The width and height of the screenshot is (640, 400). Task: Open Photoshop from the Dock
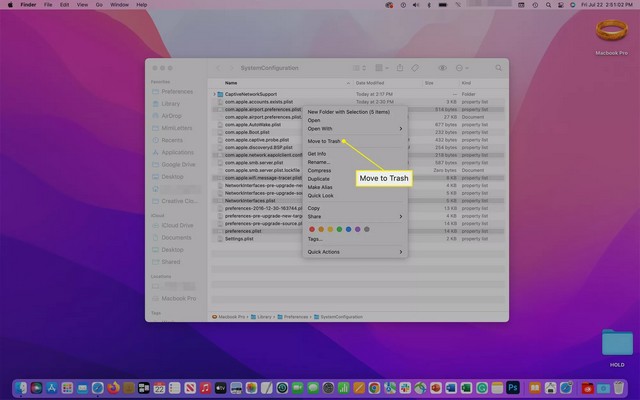tap(511, 387)
